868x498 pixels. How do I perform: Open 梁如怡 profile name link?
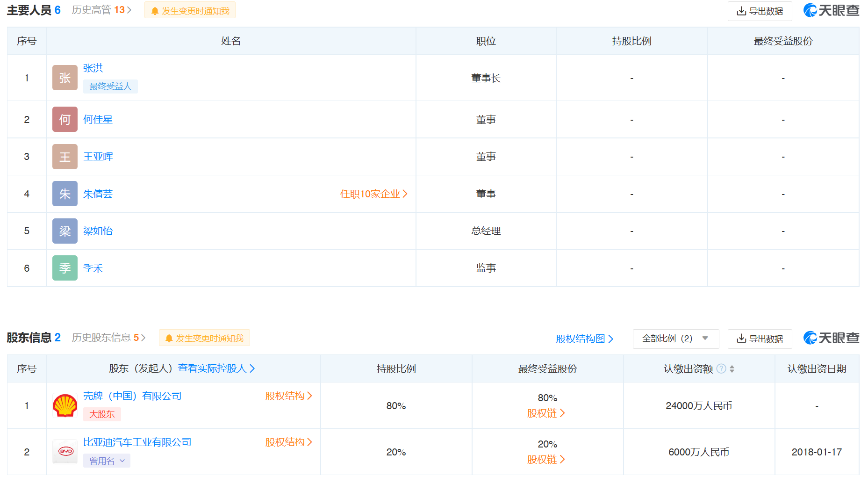[98, 231]
